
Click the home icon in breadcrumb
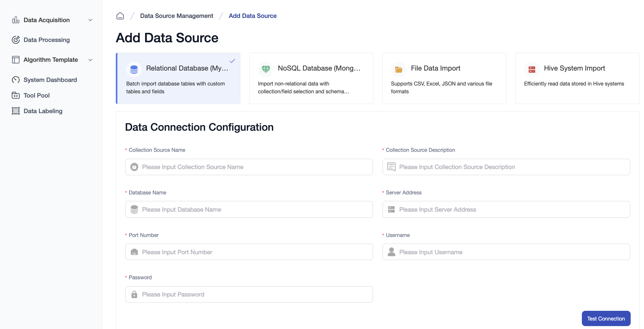tap(120, 16)
